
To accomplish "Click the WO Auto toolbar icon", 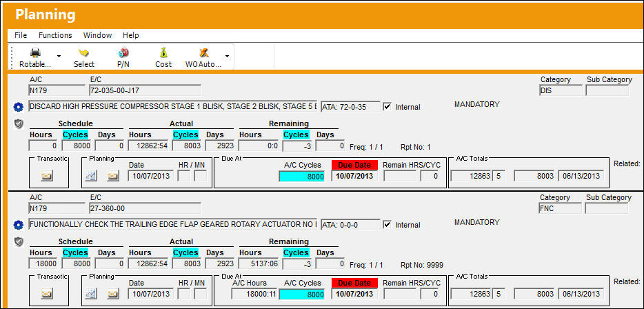I will click(x=203, y=53).
